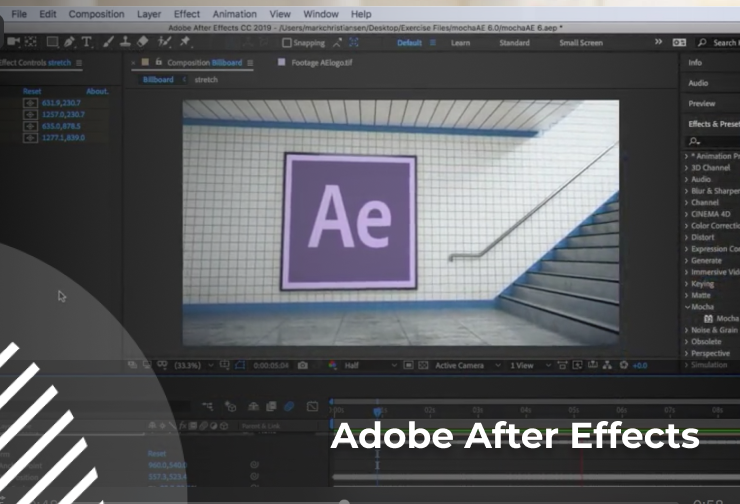
Task: Click the snapshot camera icon below viewer
Action: pos(303,366)
